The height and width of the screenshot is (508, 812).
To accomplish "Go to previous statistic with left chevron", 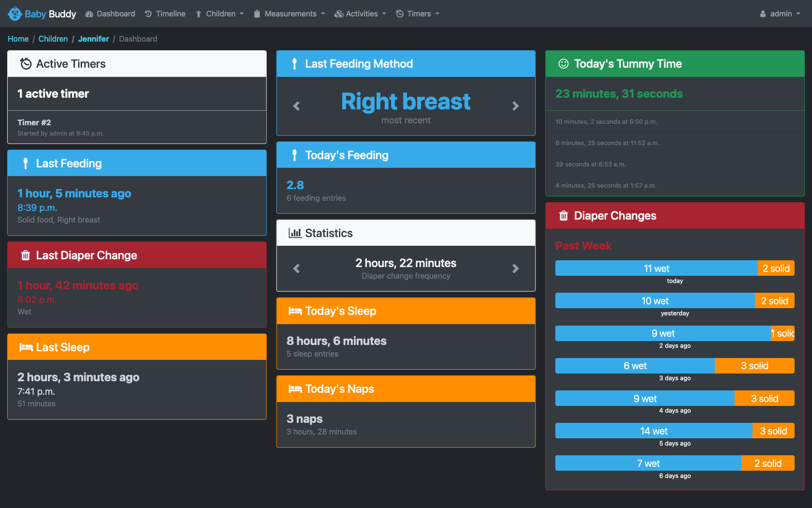I will [296, 269].
